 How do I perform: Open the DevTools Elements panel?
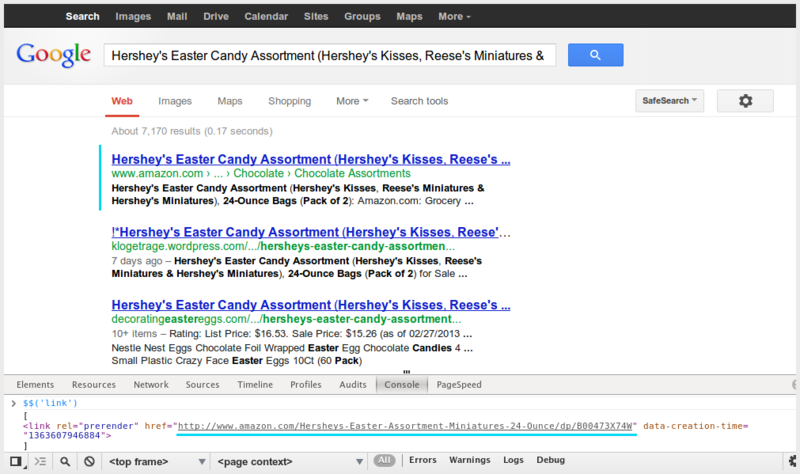point(35,385)
